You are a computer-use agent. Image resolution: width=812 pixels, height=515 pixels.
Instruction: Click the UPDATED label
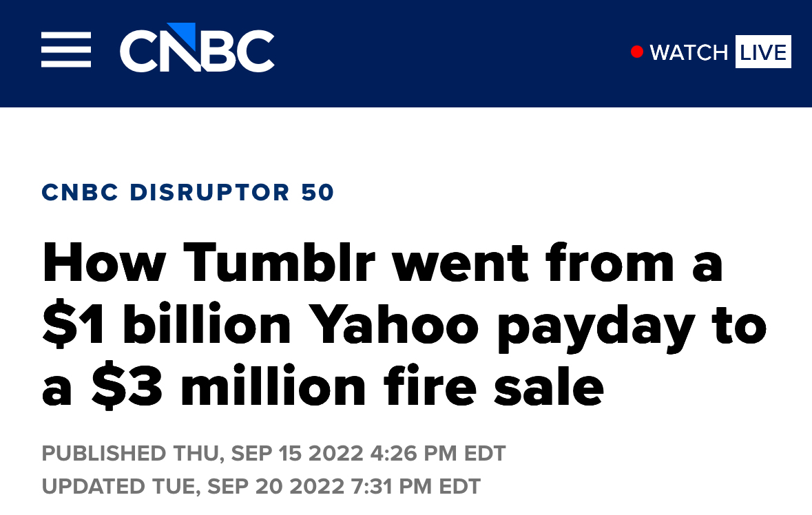[95, 486]
